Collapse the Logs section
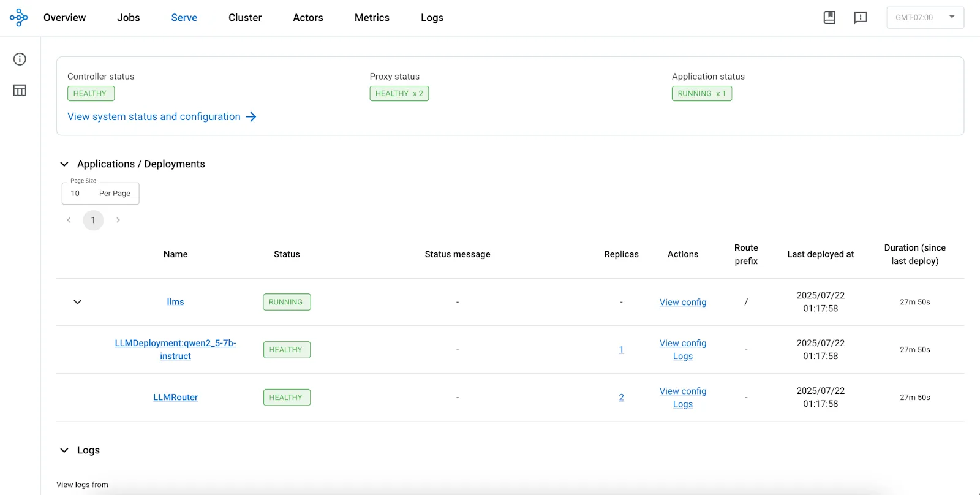The width and height of the screenshot is (980, 495). 64,450
